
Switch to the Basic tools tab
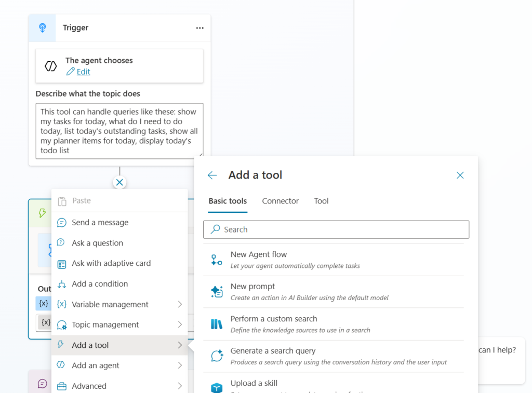228,201
